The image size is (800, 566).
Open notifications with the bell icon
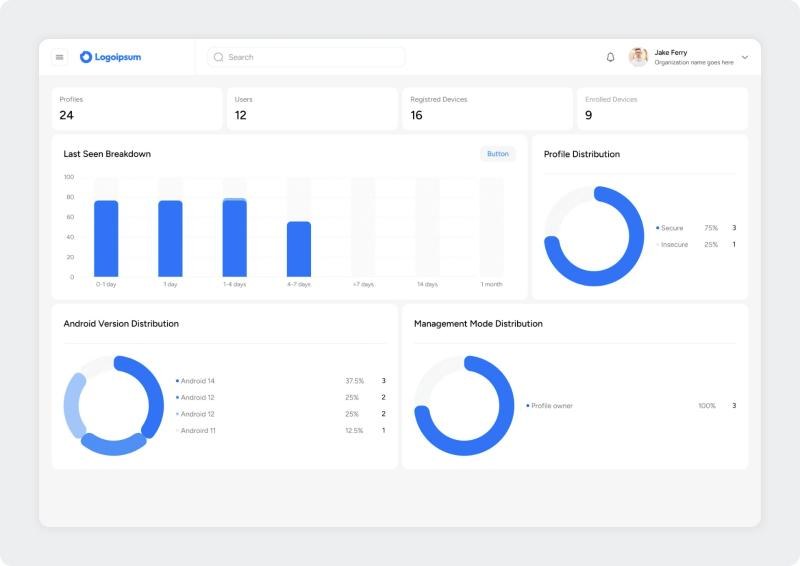click(610, 57)
